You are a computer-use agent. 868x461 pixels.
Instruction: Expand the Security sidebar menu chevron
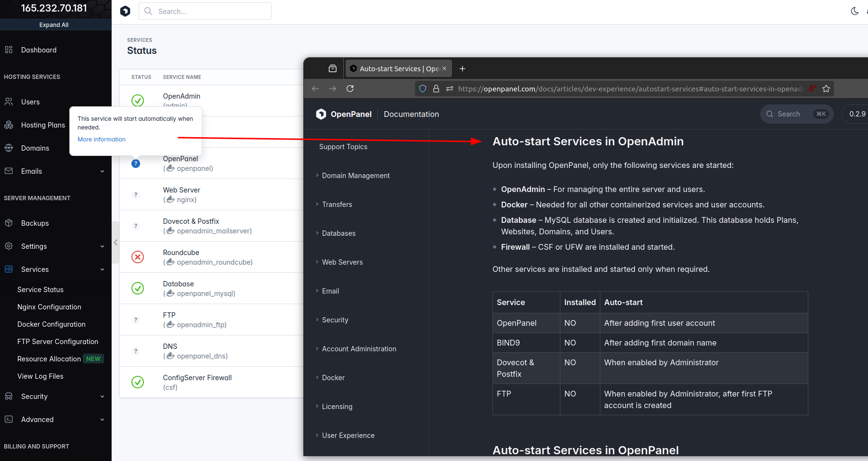coord(102,397)
